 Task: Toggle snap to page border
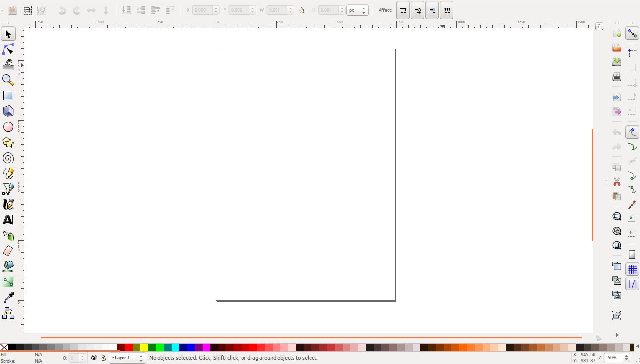[632, 254]
